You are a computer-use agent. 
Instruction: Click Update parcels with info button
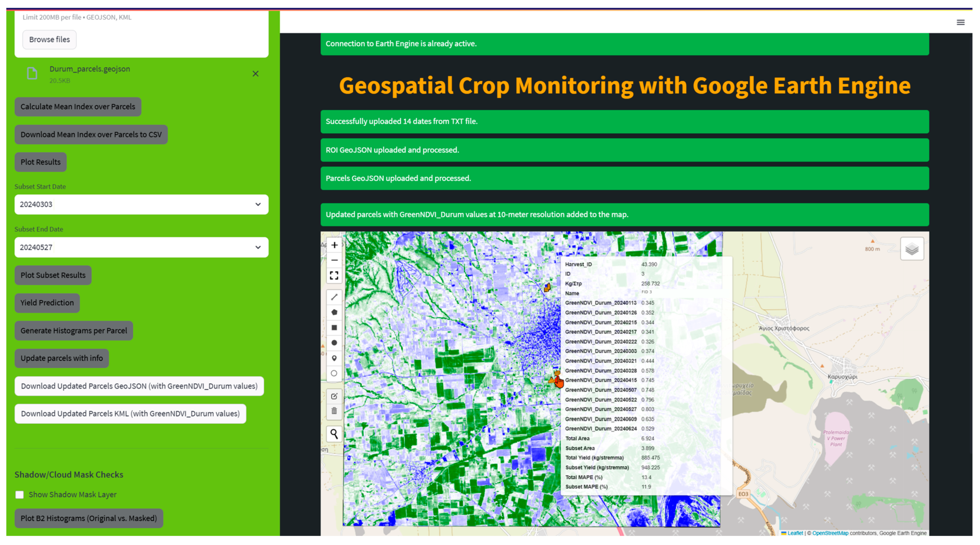(x=62, y=358)
